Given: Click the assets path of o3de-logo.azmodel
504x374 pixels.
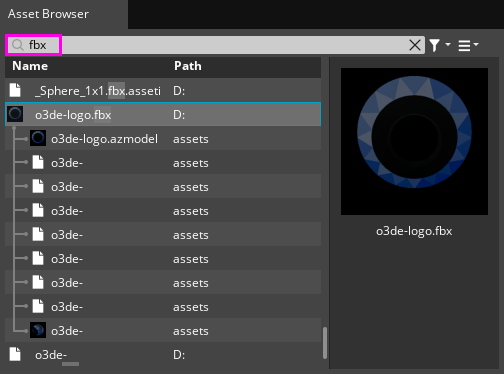Looking at the screenshot, I should pyautogui.click(x=191, y=139).
